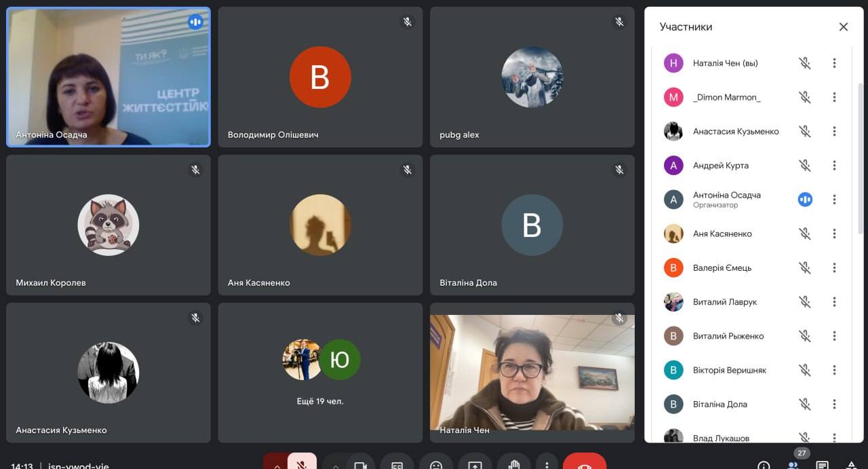Turn on closed captions
The width and height of the screenshot is (868, 469).
(x=397, y=464)
